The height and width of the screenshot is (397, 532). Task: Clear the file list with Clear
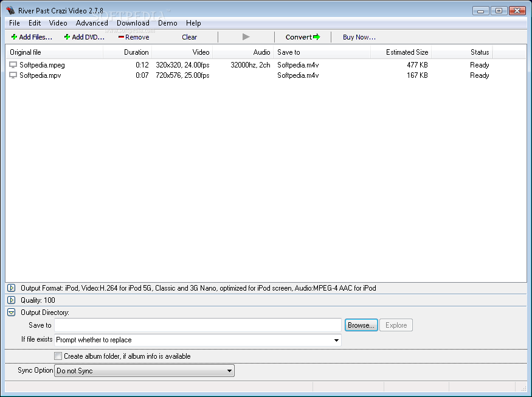pyautogui.click(x=189, y=37)
